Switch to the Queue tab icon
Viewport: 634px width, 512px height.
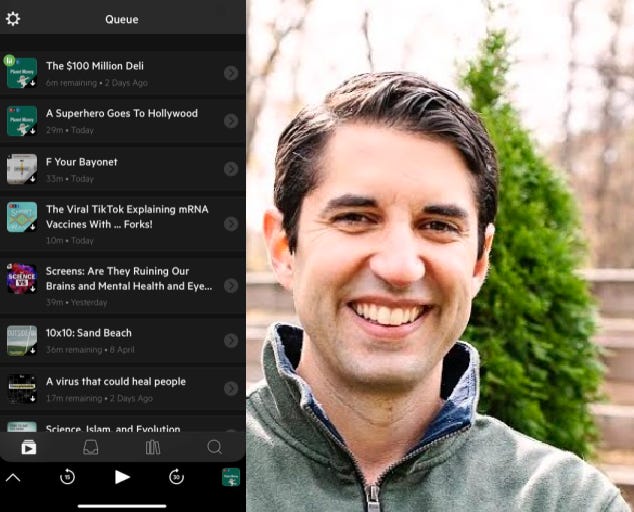coord(29,447)
